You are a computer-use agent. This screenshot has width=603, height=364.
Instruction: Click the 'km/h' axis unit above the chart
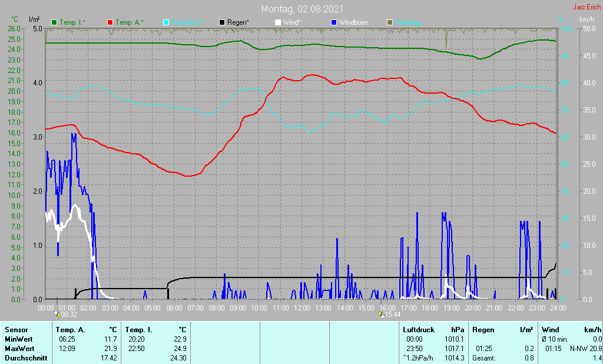587,19
